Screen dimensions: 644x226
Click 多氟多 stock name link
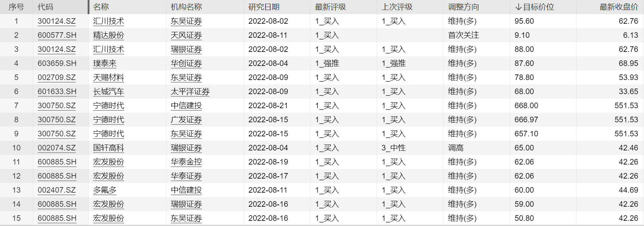[105, 190]
